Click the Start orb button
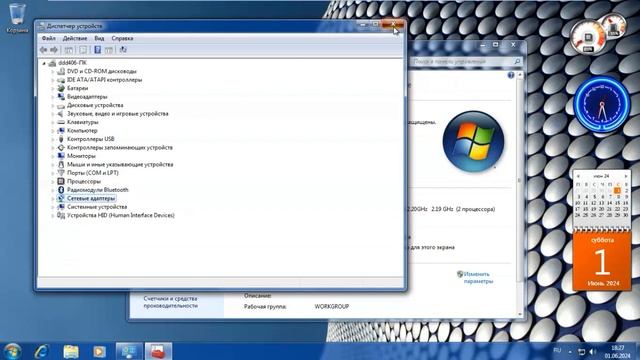 [12, 351]
